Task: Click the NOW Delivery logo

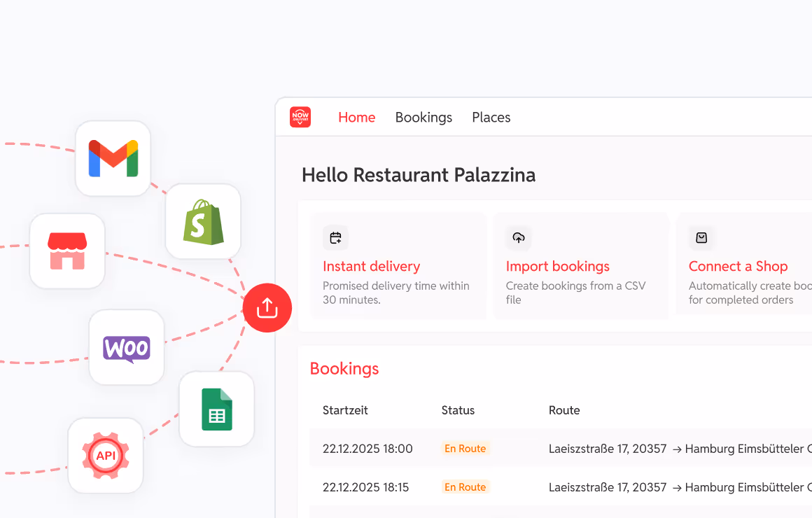Action: [300, 117]
